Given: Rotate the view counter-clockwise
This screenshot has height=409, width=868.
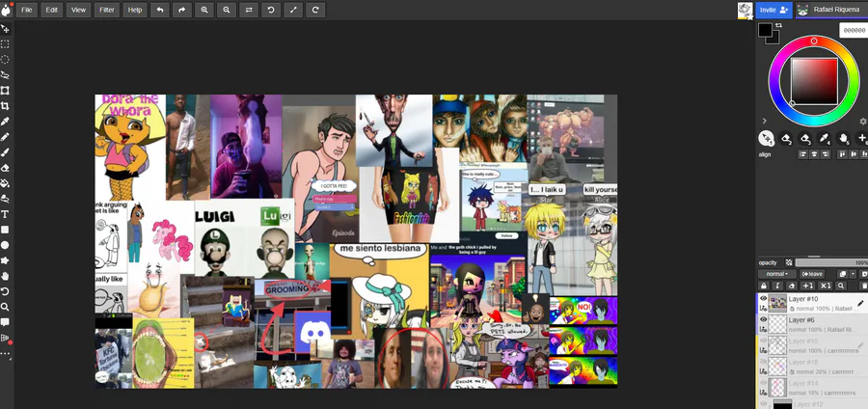Looking at the screenshot, I should [x=271, y=10].
